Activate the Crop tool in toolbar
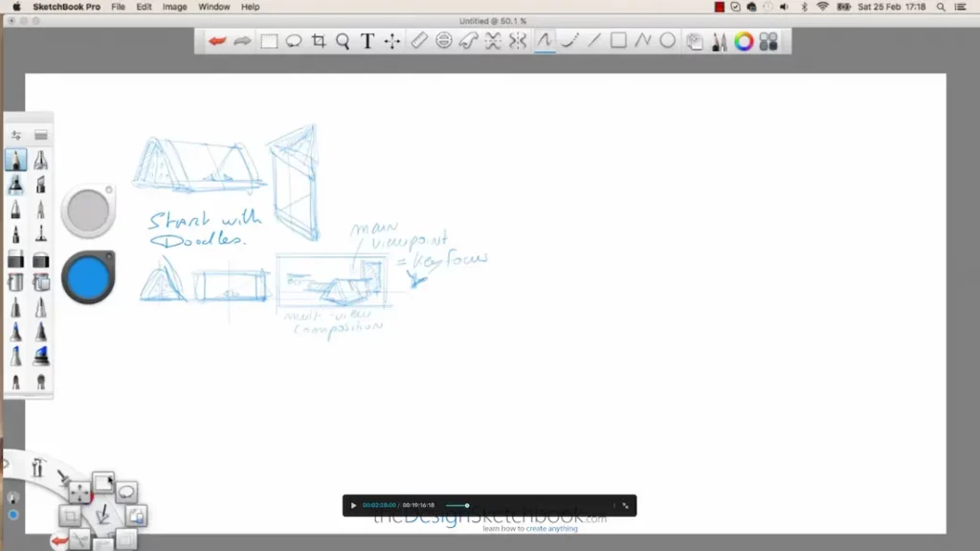The image size is (980, 551). 319,41
